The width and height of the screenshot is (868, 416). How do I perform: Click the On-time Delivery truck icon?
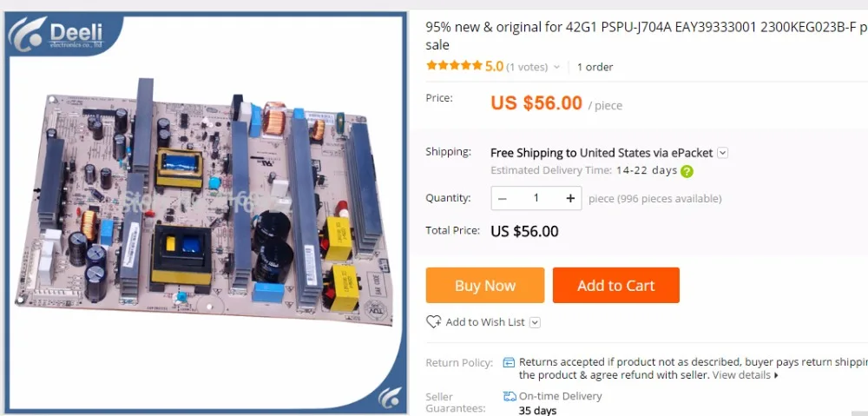tap(510, 396)
